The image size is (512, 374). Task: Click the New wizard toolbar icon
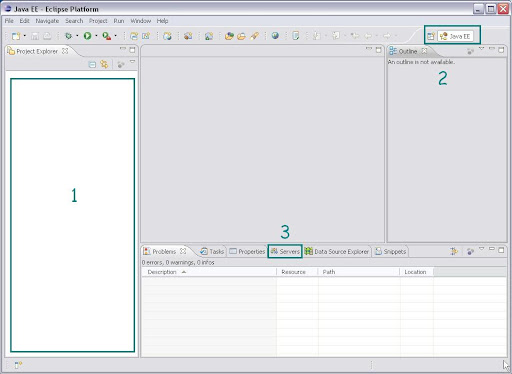[16, 36]
